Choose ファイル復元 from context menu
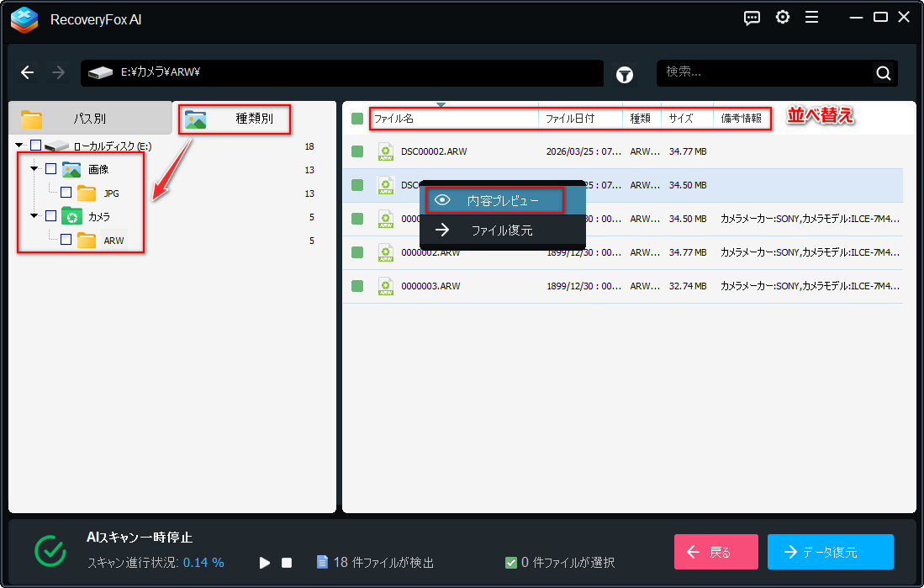The image size is (924, 588). 503,230
